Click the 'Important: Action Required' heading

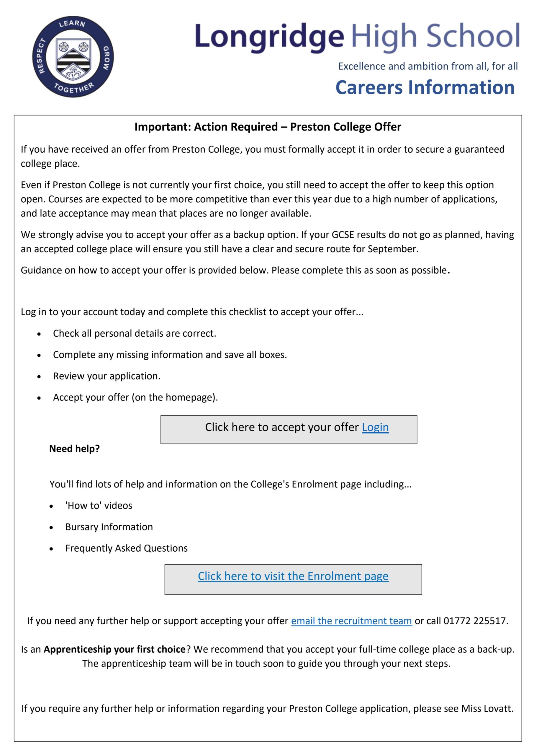pos(268,127)
